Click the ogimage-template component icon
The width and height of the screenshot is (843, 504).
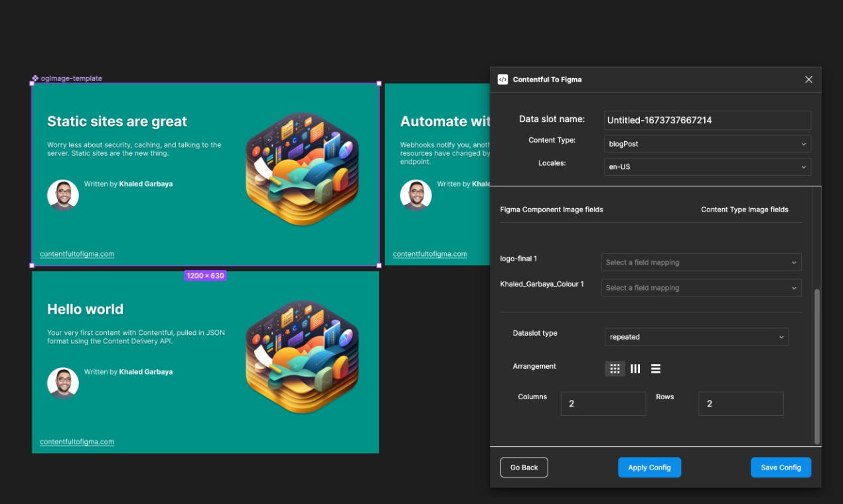click(35, 78)
